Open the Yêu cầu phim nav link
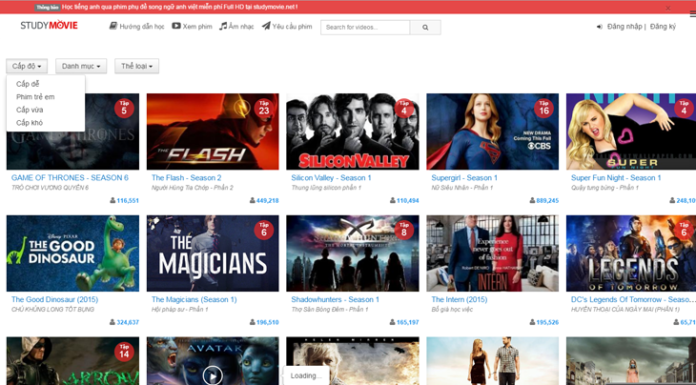Viewport: 696px width, 385px height. (292, 27)
